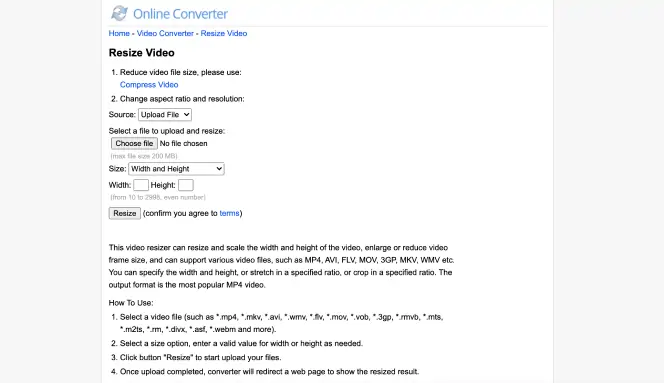Focus the Width input box
664x383 pixels.
(141, 185)
